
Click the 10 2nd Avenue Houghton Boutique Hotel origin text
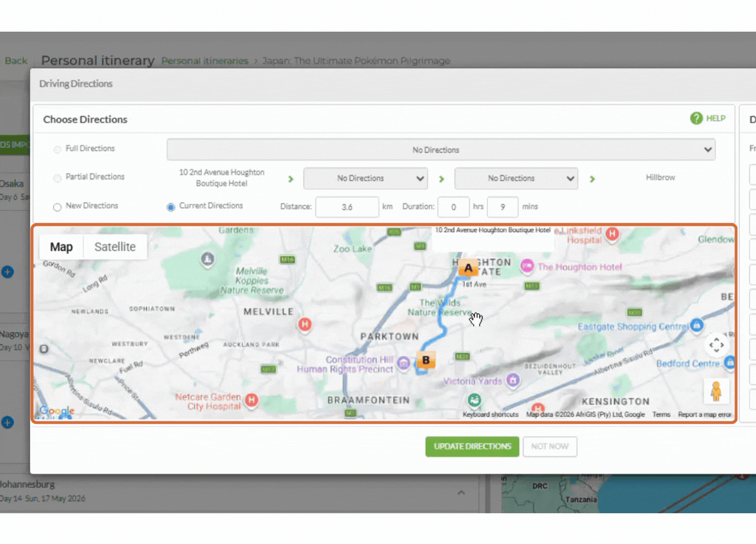[x=222, y=178]
